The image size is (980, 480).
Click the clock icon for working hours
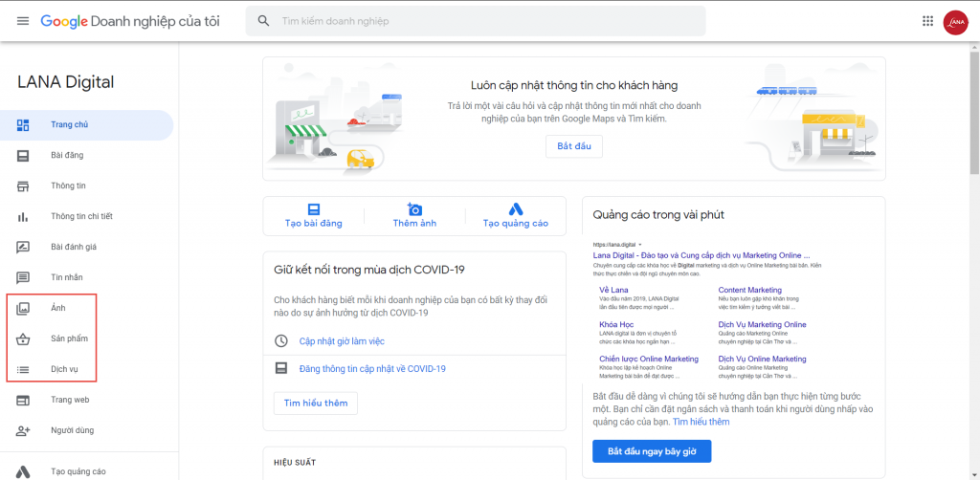[281, 341]
